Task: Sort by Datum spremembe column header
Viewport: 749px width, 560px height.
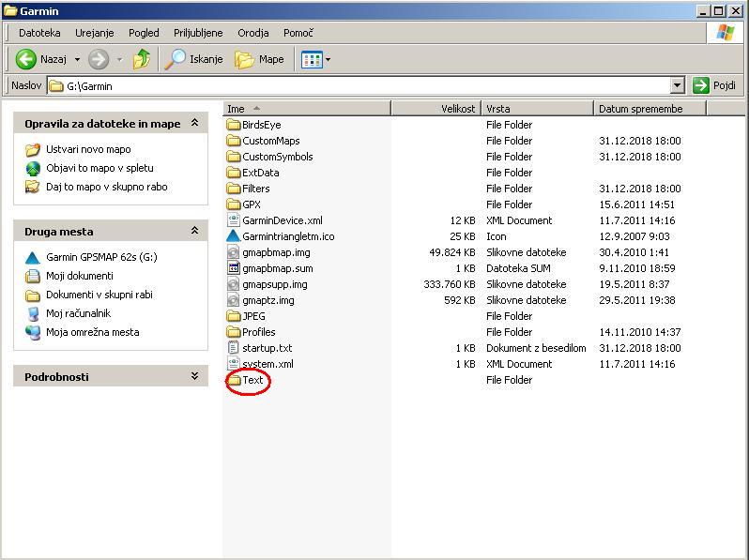Action: [650, 109]
